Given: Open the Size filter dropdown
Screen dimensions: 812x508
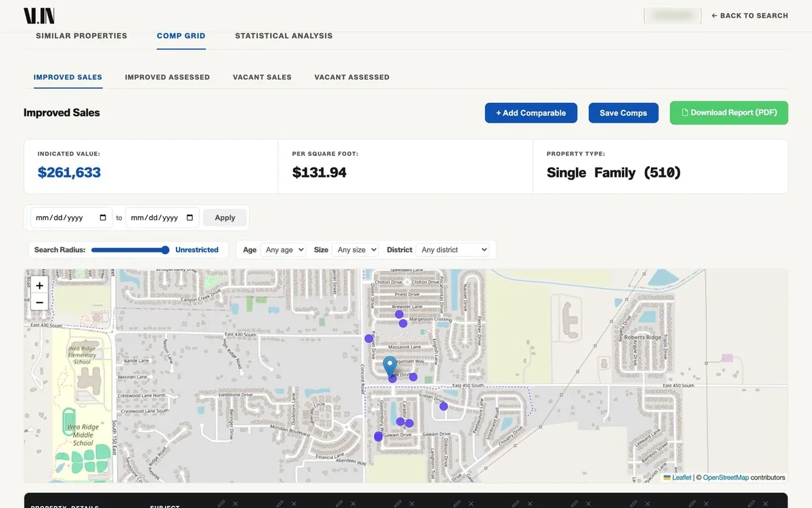Looking at the screenshot, I should pos(355,250).
